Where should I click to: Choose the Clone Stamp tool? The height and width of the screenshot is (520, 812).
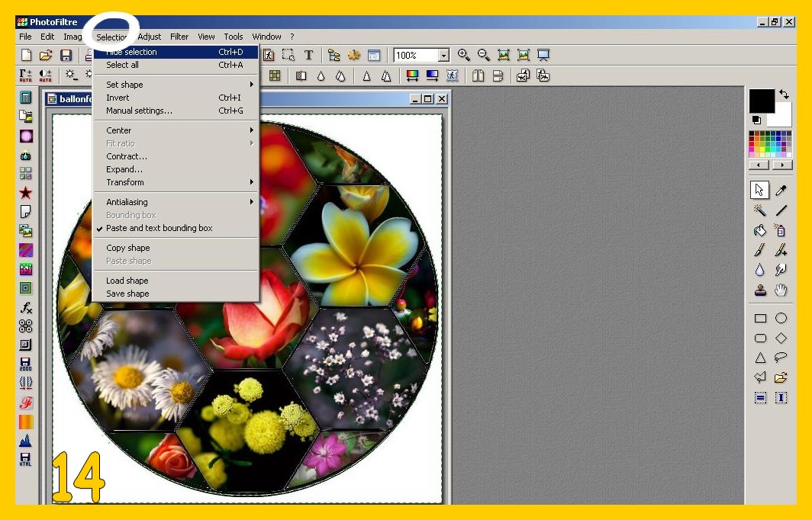click(x=760, y=290)
